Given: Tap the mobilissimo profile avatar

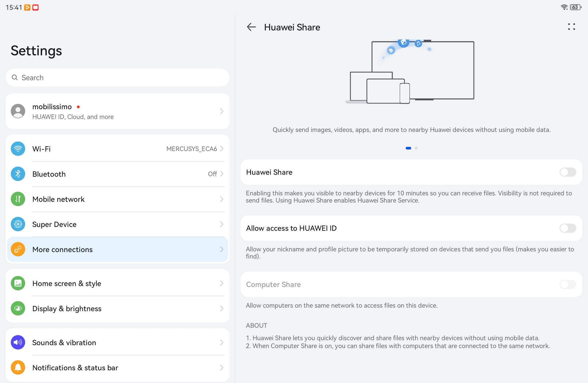Looking at the screenshot, I should 18,111.
